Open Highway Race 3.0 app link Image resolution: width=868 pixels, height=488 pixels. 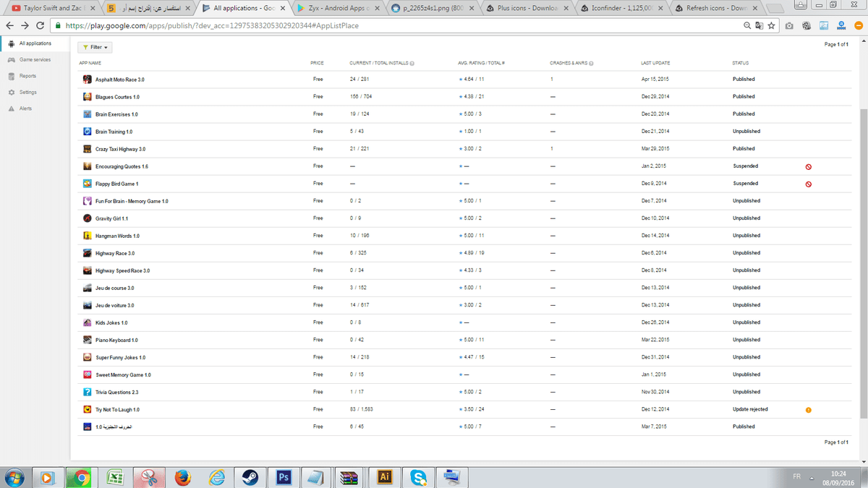tap(115, 253)
